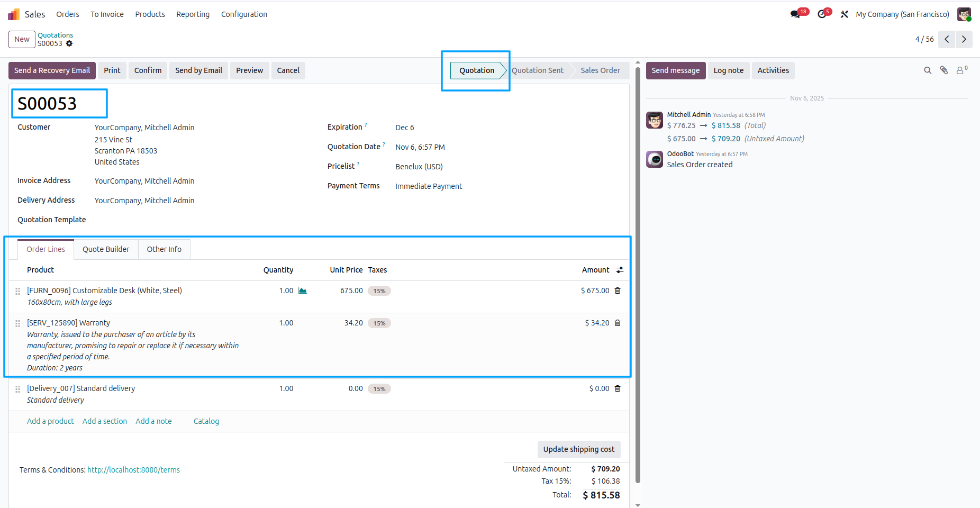The width and height of the screenshot is (980, 508).
Task: Click the attachment paperclip icon
Action: pos(944,70)
